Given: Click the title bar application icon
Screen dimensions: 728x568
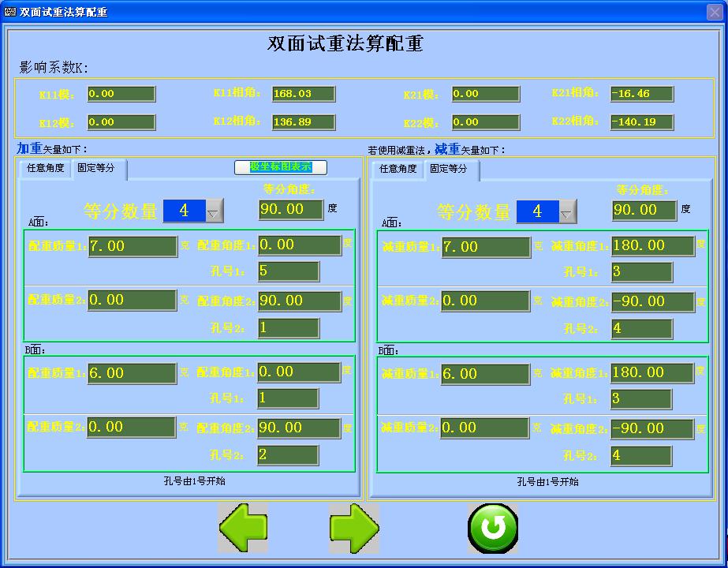Looking at the screenshot, I should coord(10,12).
